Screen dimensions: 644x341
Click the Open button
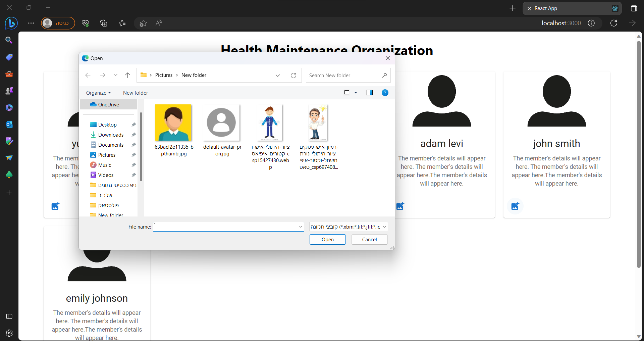(x=328, y=240)
